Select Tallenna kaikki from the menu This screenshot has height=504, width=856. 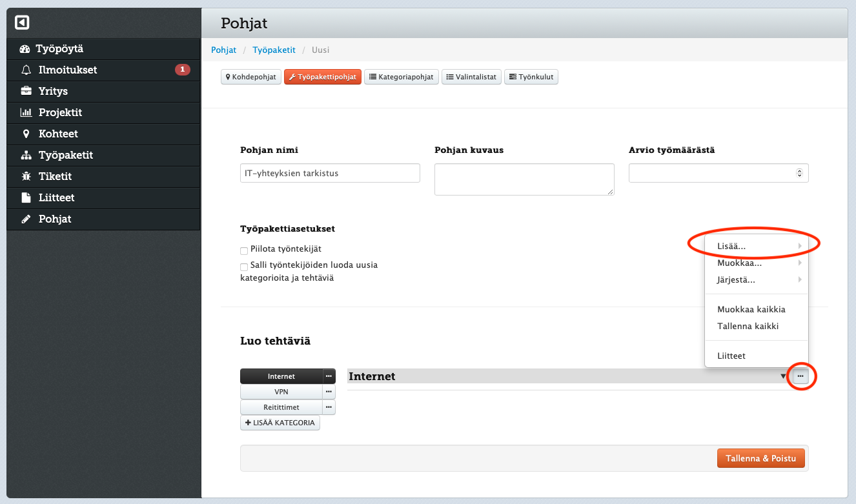[x=748, y=326]
